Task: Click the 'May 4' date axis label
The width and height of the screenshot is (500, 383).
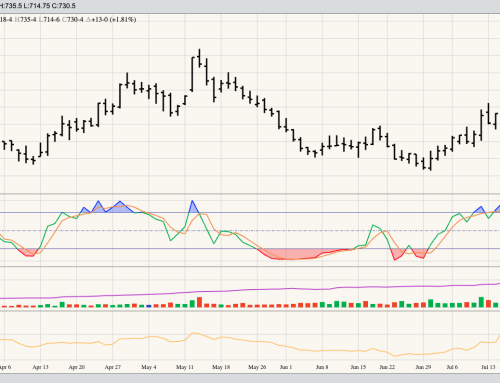Action: (x=149, y=367)
